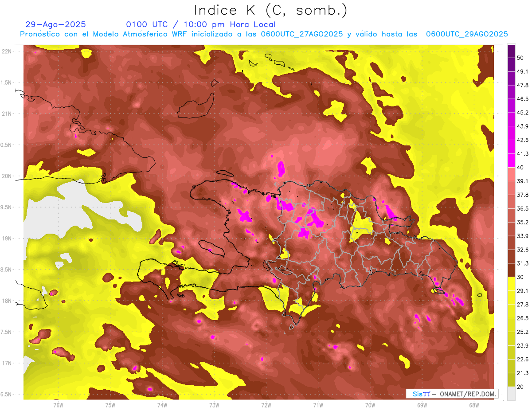Click the valid-until time '0600UTC_29AGO2025'
The image size is (532, 411).
click(x=467, y=34)
